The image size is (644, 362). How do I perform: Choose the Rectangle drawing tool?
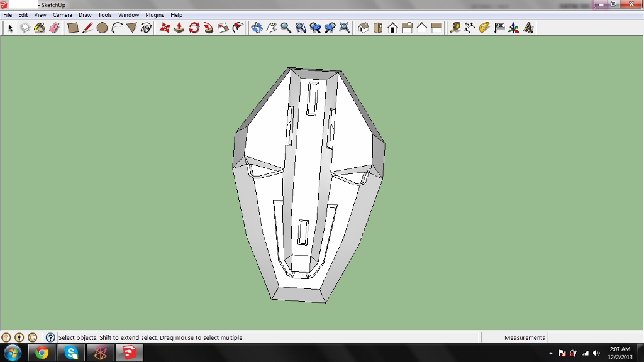coord(73,28)
